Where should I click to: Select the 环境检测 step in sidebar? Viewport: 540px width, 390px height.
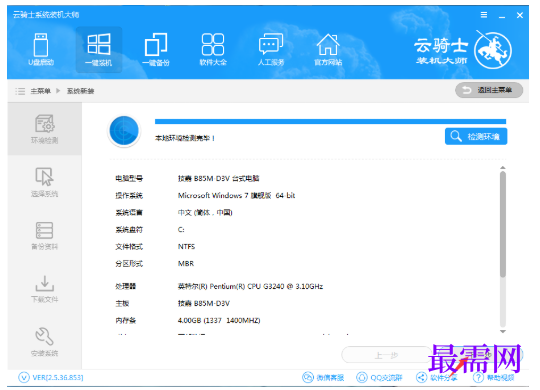(44, 129)
